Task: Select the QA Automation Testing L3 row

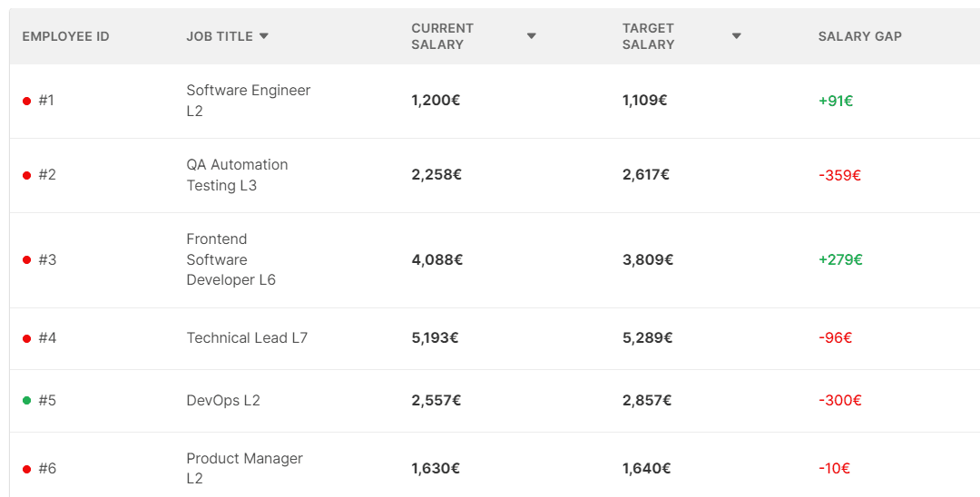Action: pos(495,175)
